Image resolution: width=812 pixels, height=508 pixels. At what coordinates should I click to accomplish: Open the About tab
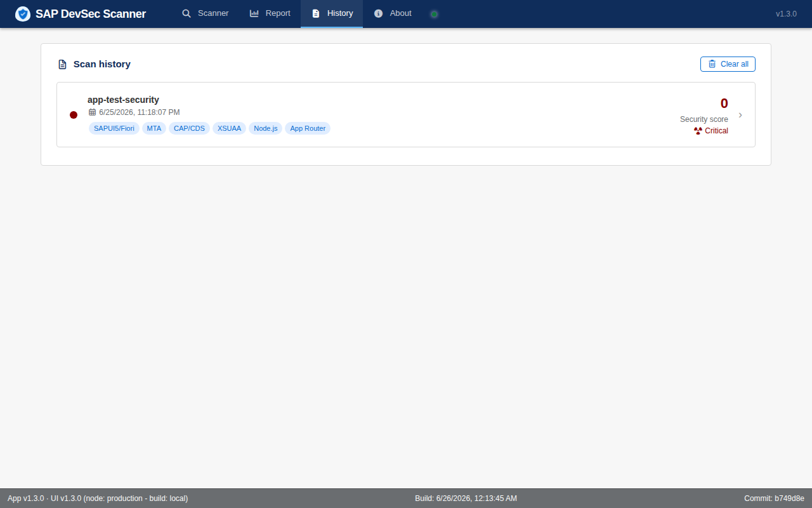tap(393, 13)
